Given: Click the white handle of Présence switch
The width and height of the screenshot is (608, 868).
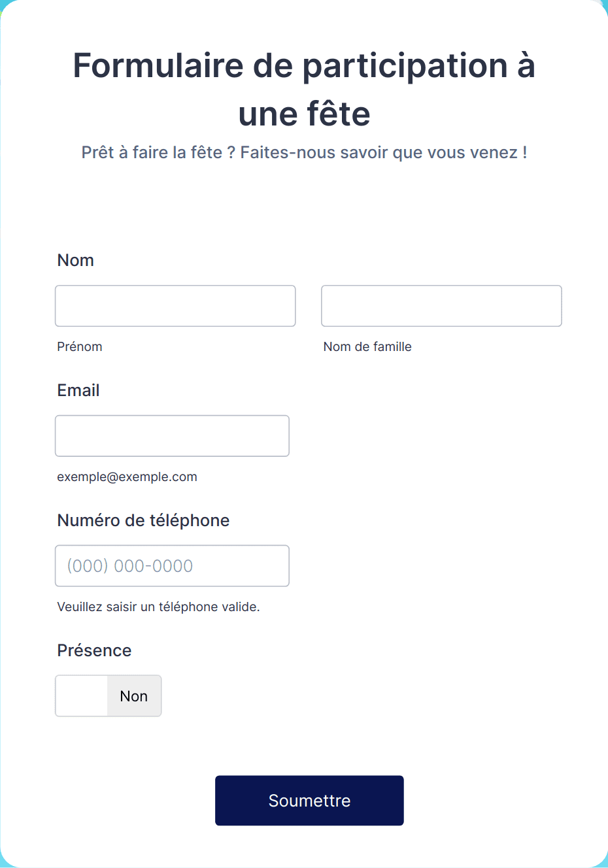Looking at the screenshot, I should [82, 696].
